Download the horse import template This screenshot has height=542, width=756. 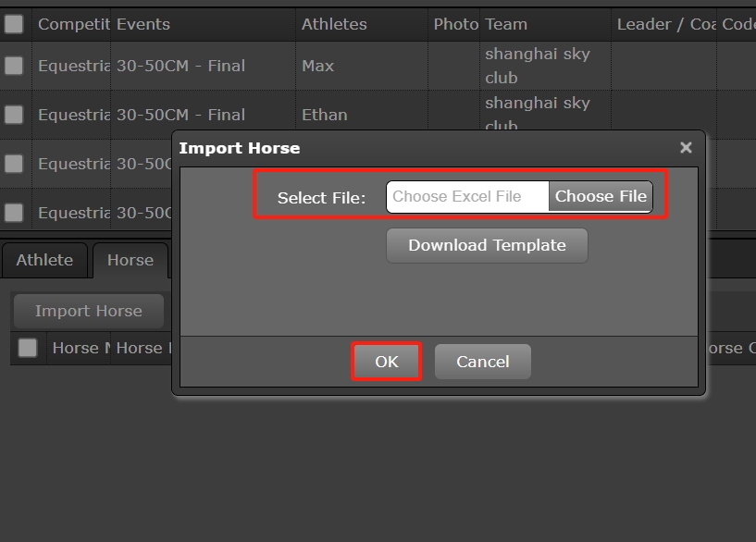pyautogui.click(x=487, y=246)
